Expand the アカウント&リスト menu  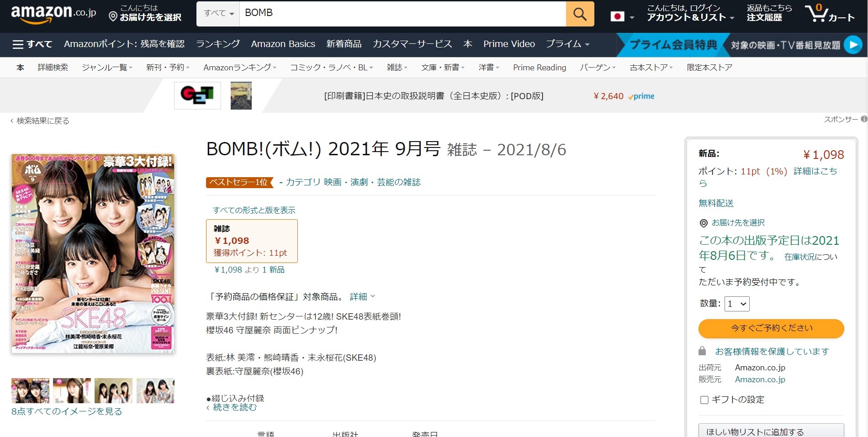[x=690, y=13]
